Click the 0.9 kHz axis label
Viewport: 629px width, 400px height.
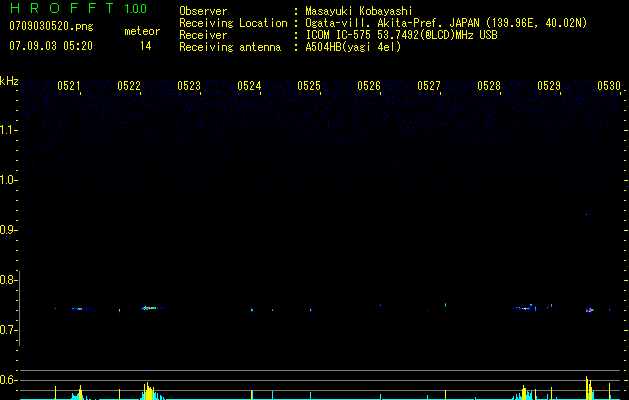(7, 230)
